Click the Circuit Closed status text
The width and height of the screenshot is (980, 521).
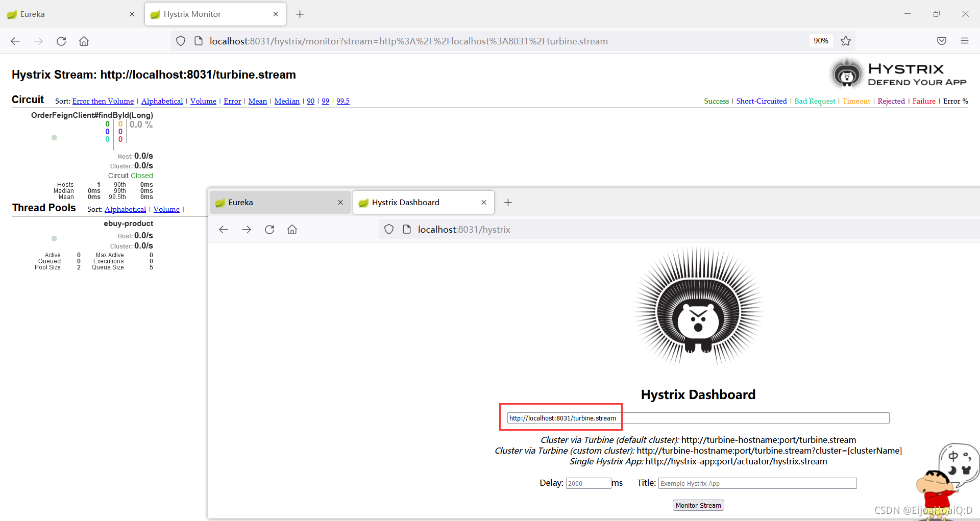(130, 176)
